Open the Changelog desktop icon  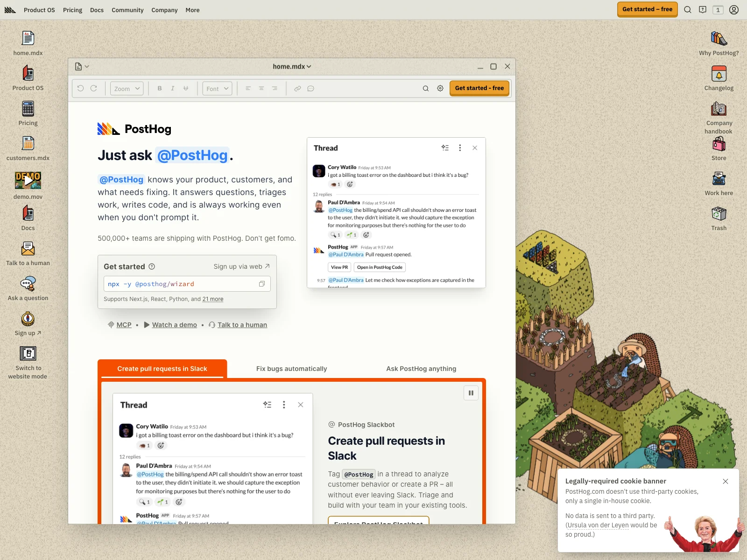point(719,78)
